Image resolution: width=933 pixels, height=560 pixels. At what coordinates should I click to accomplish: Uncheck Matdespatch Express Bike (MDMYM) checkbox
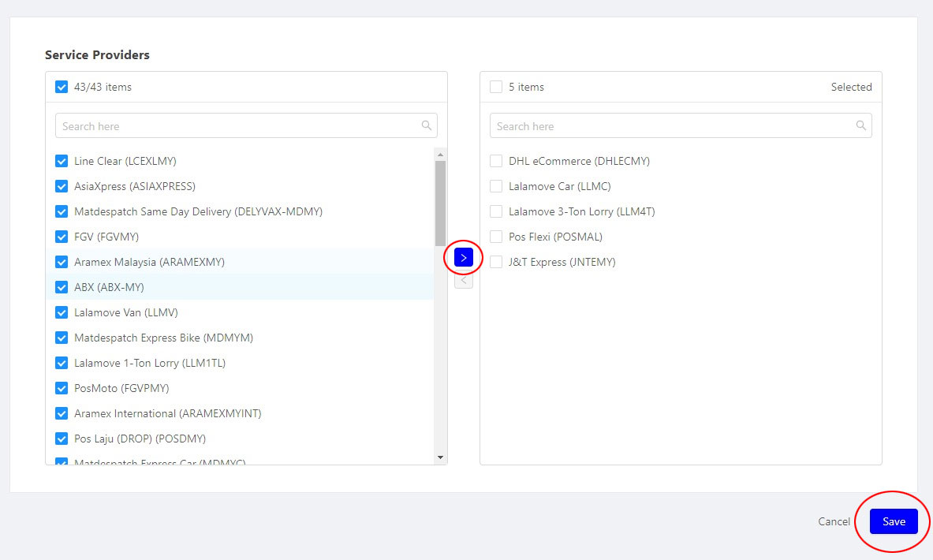[62, 338]
